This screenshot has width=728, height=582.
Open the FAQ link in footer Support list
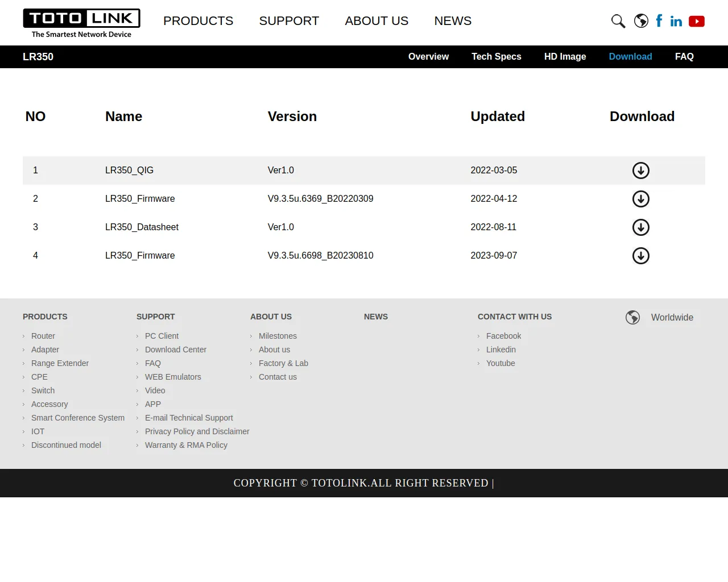[x=153, y=363]
